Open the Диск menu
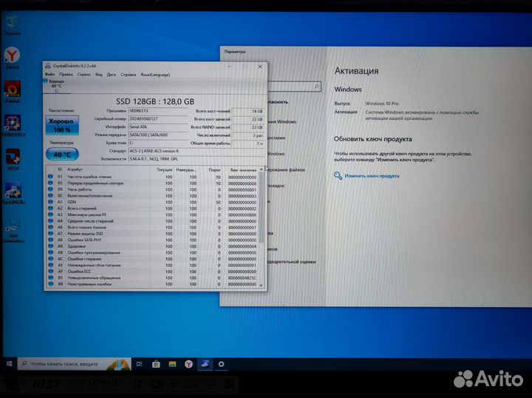This screenshot has width=532, height=398. [112, 74]
